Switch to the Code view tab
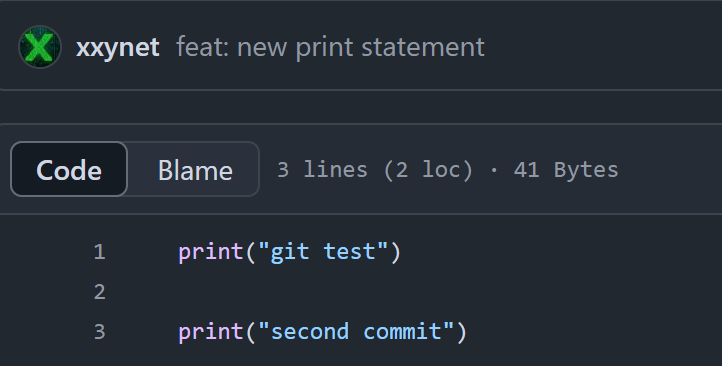Screen dimensions: 722x366 pyautogui.click(x=69, y=169)
